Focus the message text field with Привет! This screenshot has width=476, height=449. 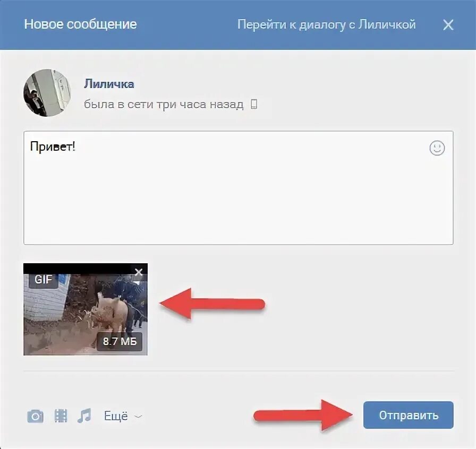[x=239, y=188]
